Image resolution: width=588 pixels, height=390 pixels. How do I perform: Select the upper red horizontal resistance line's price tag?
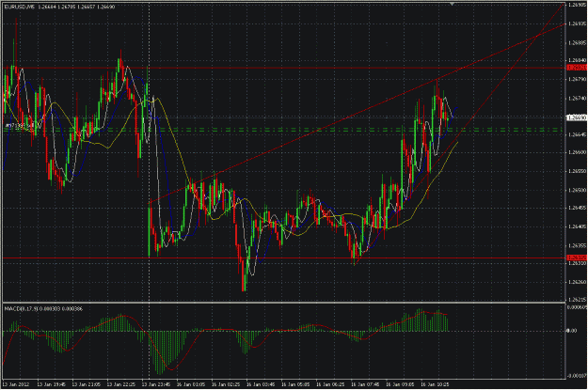[577, 68]
